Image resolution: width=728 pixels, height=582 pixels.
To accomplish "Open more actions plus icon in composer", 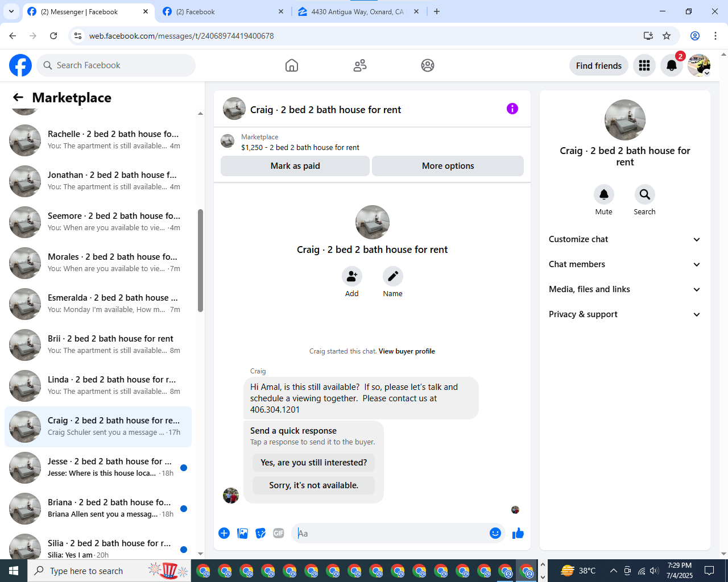I will coord(224,533).
